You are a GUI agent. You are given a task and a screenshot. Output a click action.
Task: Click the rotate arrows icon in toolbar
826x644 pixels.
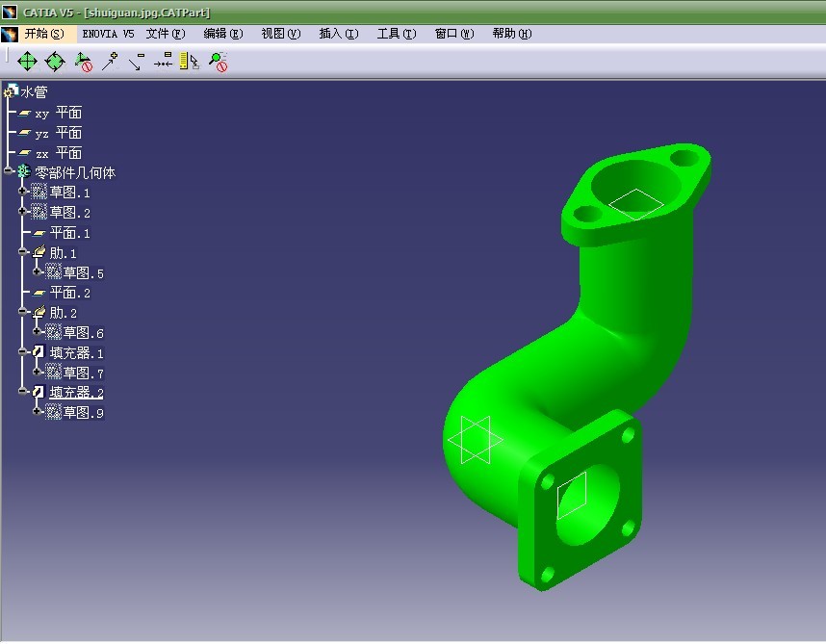55,62
